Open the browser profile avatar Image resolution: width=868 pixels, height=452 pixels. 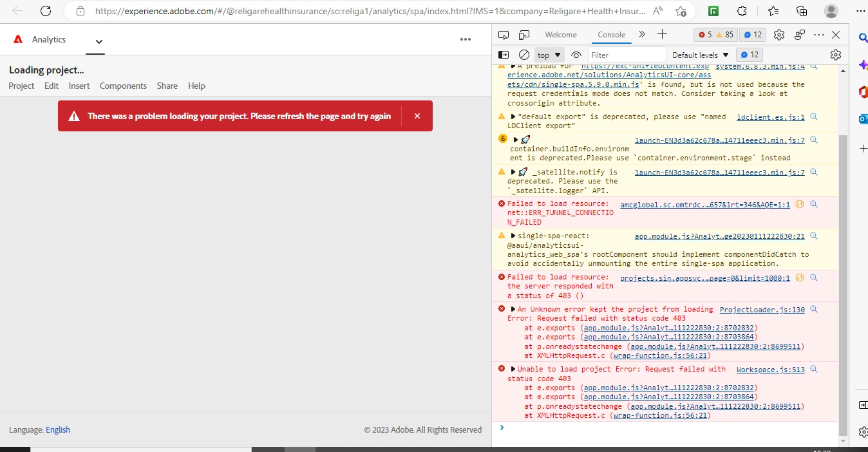pyautogui.click(x=831, y=11)
